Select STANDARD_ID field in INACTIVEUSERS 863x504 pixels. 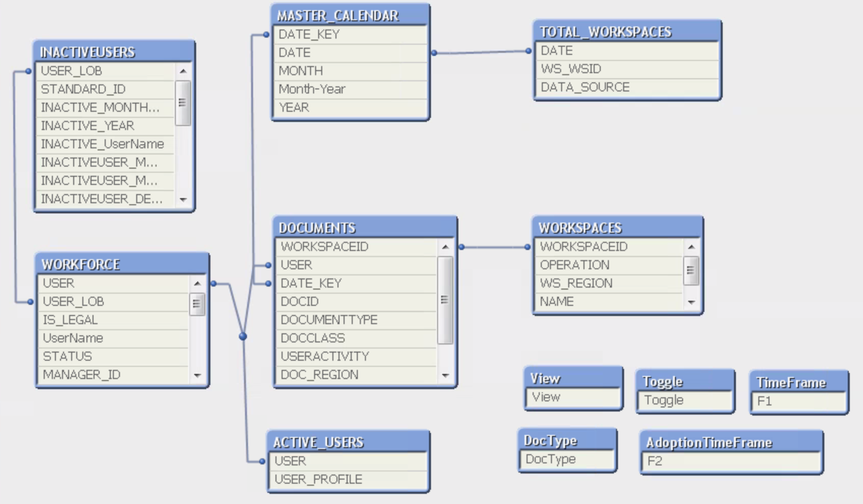click(x=106, y=89)
